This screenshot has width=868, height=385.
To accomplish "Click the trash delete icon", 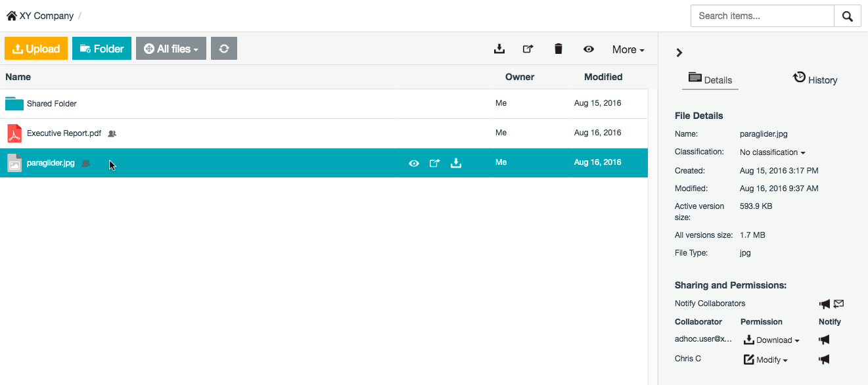I will (559, 49).
